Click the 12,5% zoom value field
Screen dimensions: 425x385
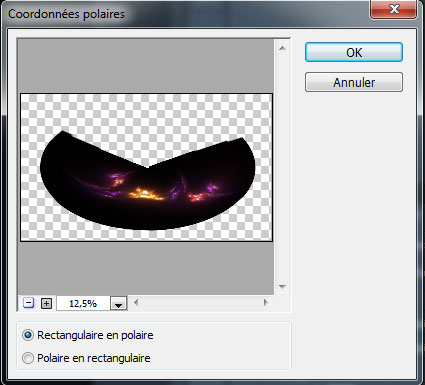tap(83, 304)
